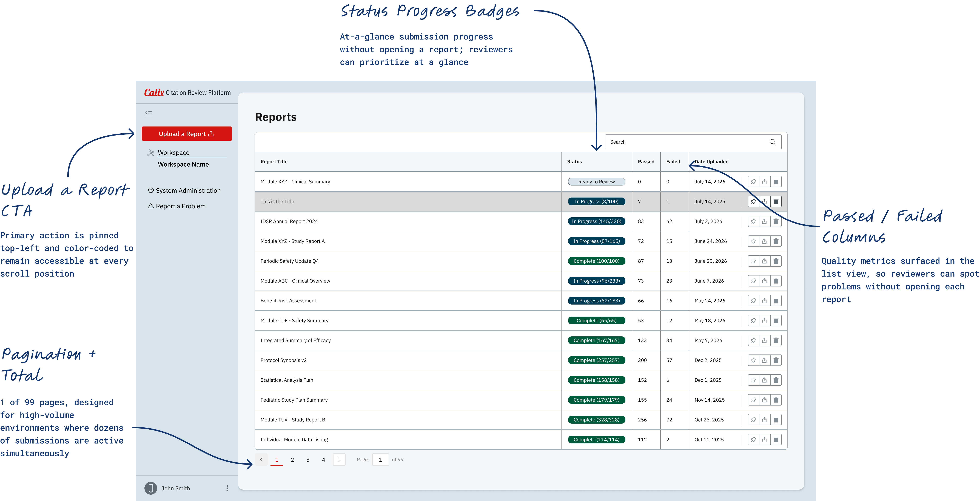This screenshot has height=501, width=980.
Task: Go to the next page with the right chevron
Action: click(x=339, y=460)
